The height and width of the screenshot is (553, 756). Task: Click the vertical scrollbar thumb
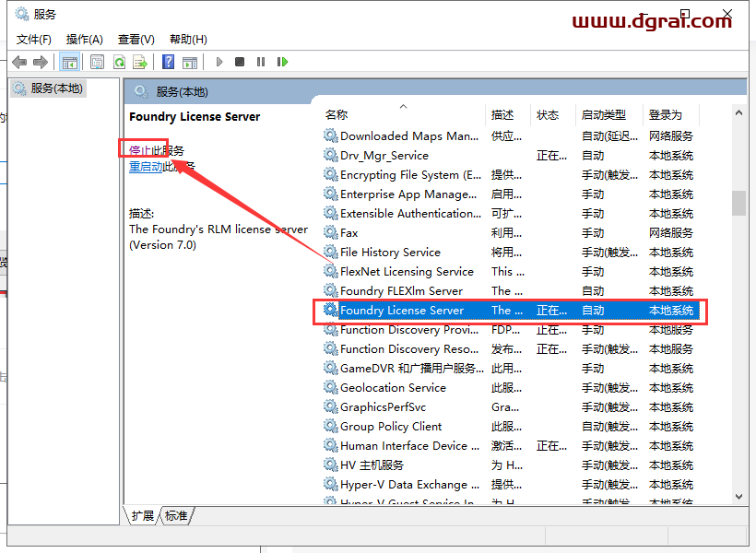point(738,203)
